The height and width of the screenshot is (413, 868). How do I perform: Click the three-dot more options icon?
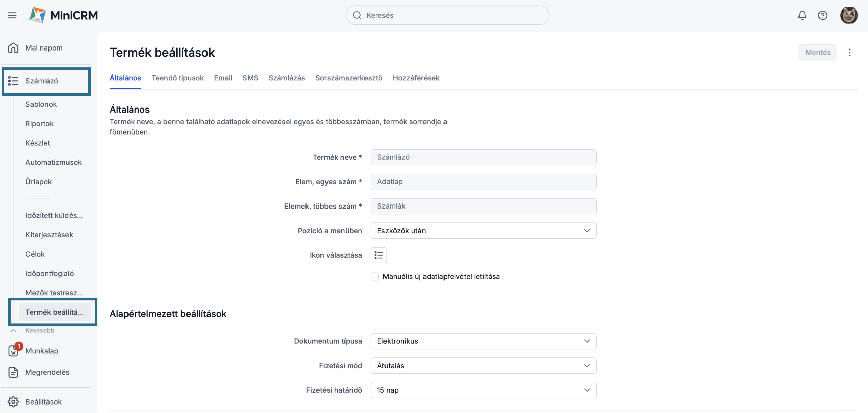[849, 53]
